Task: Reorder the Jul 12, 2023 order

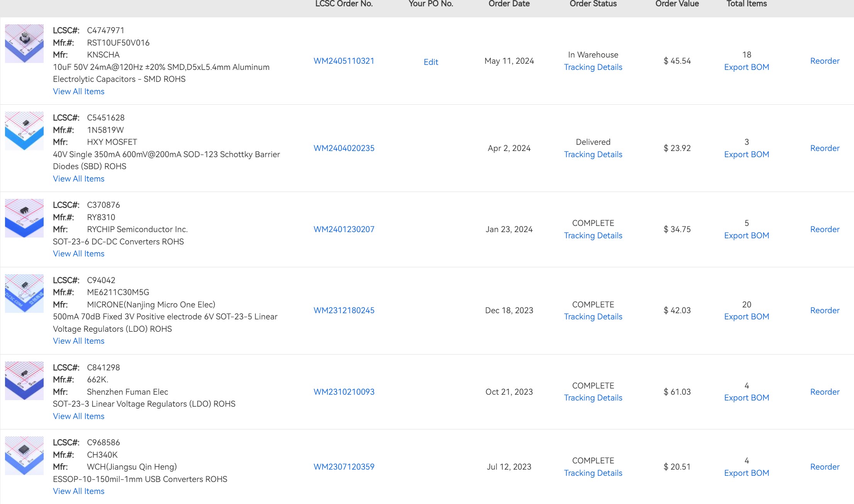Action: tap(825, 467)
